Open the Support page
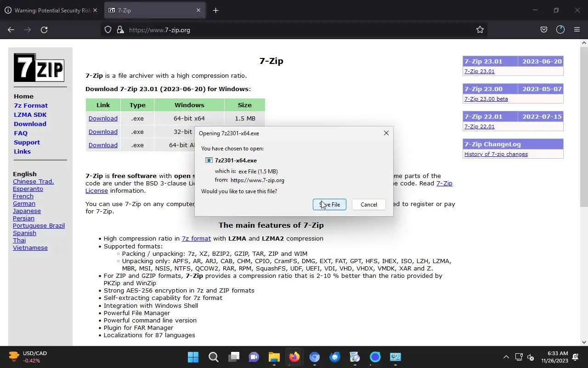Image resolution: width=588 pixels, height=368 pixels. 27,142
